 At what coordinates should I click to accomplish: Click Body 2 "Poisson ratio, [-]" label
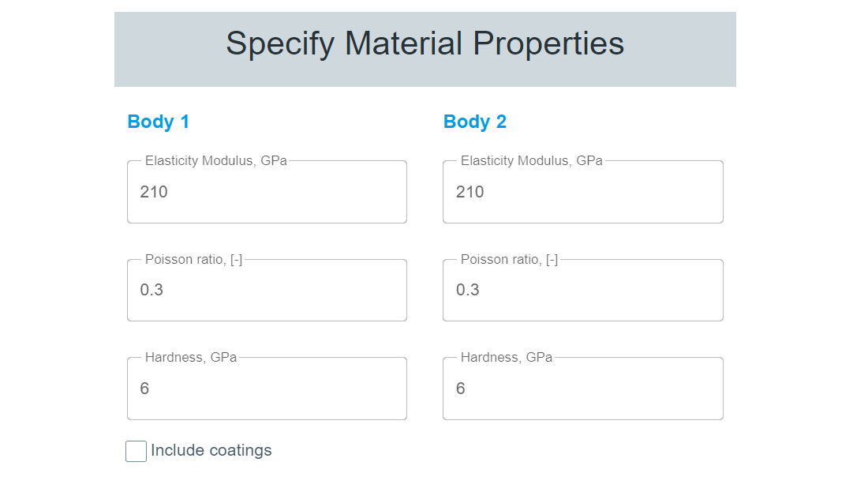[509, 260]
